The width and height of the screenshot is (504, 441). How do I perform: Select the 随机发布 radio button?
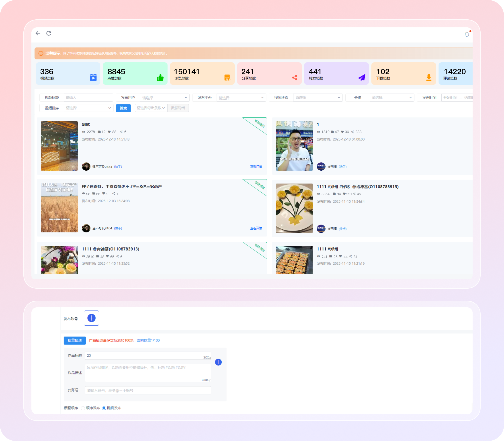click(104, 408)
